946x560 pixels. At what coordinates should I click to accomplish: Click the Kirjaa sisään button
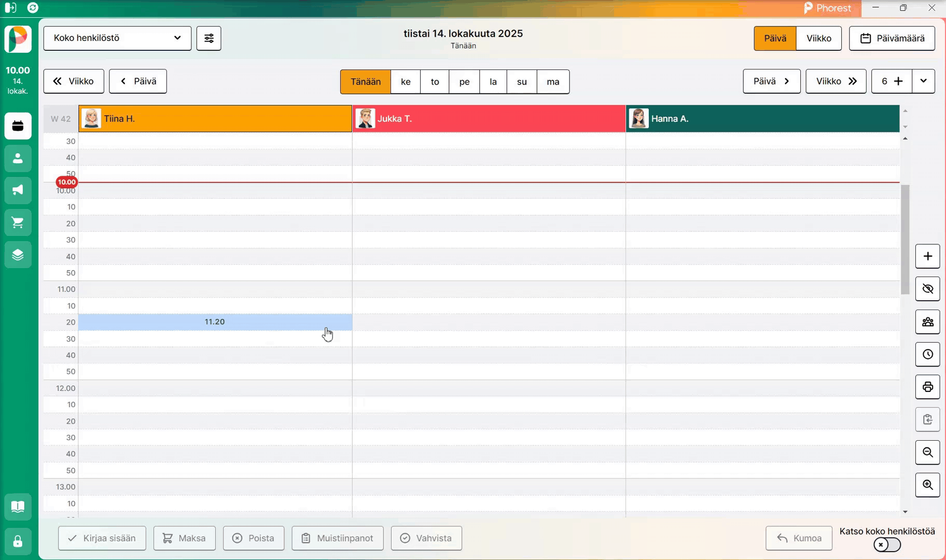[x=102, y=538]
